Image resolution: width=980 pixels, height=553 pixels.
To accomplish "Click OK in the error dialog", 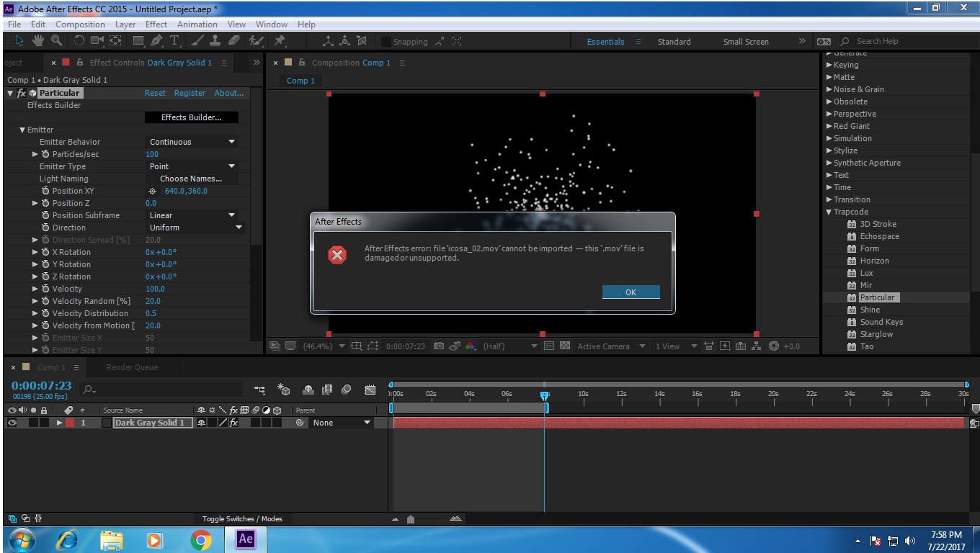I will tap(631, 292).
